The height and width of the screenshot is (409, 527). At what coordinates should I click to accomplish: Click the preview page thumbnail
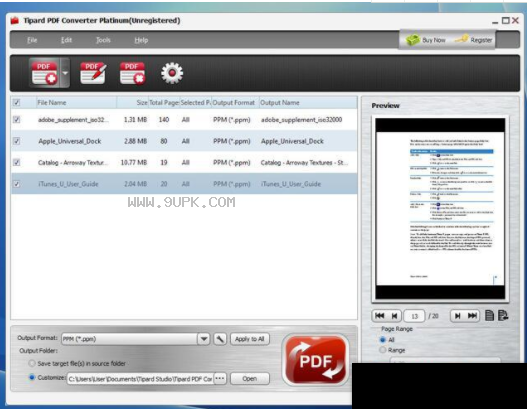pos(440,208)
